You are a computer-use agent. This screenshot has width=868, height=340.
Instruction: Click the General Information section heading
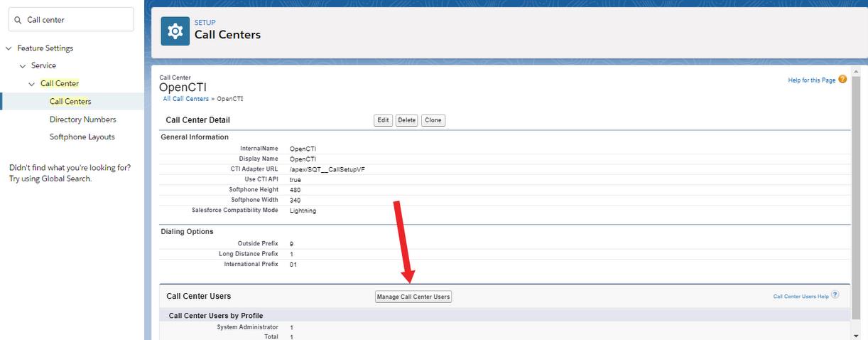tap(195, 137)
